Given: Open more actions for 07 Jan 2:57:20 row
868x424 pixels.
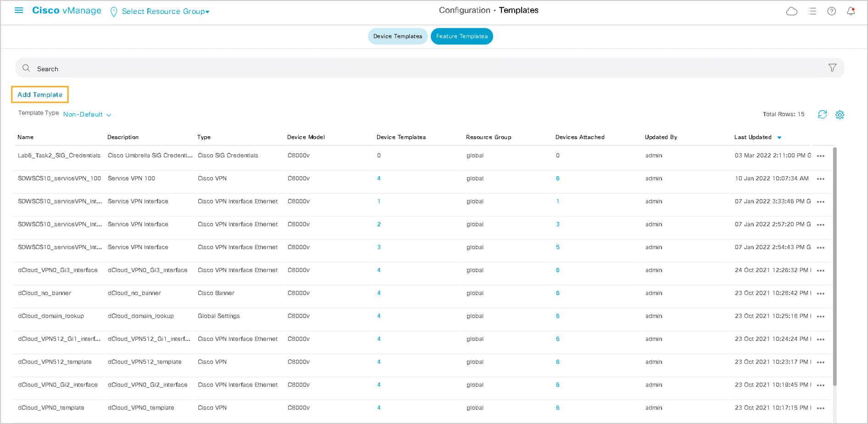Looking at the screenshot, I should [x=821, y=225].
